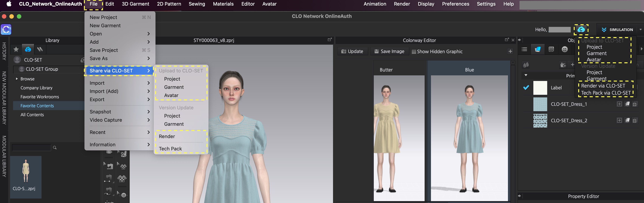The height and width of the screenshot is (203, 644).
Task: Select the Segment Sewing tool icon
Action: click(109, 179)
